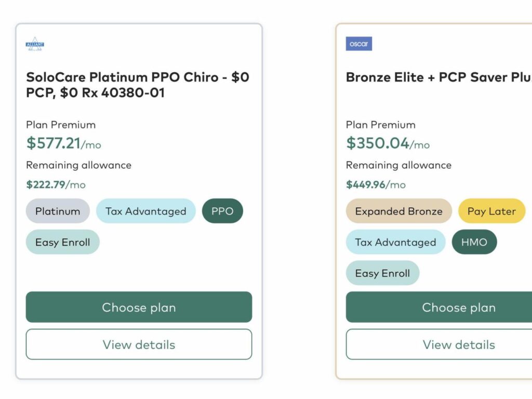Click the Expanded Bronze tier tag
This screenshot has width=532, height=399.
coord(398,211)
